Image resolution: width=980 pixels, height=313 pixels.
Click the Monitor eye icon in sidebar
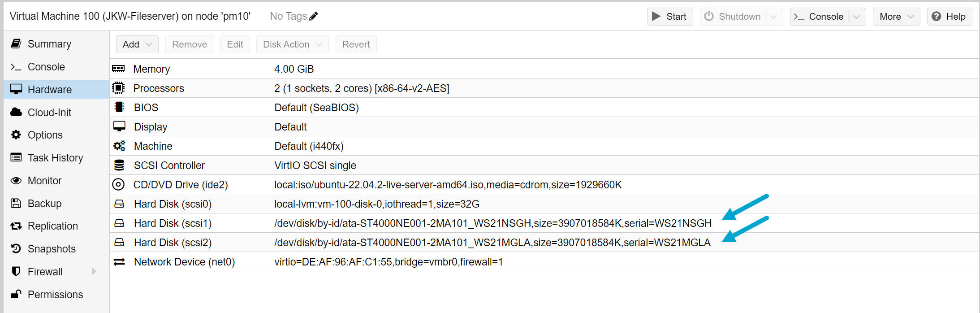tap(16, 180)
